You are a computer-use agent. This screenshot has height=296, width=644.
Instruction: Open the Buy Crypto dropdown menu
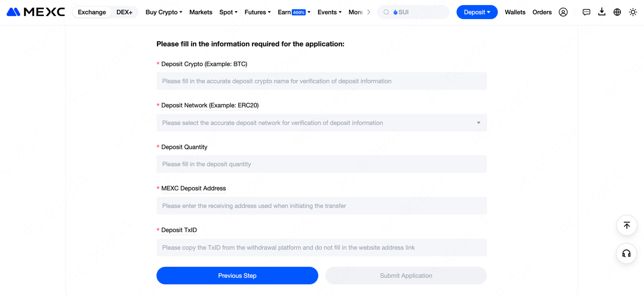point(164,12)
